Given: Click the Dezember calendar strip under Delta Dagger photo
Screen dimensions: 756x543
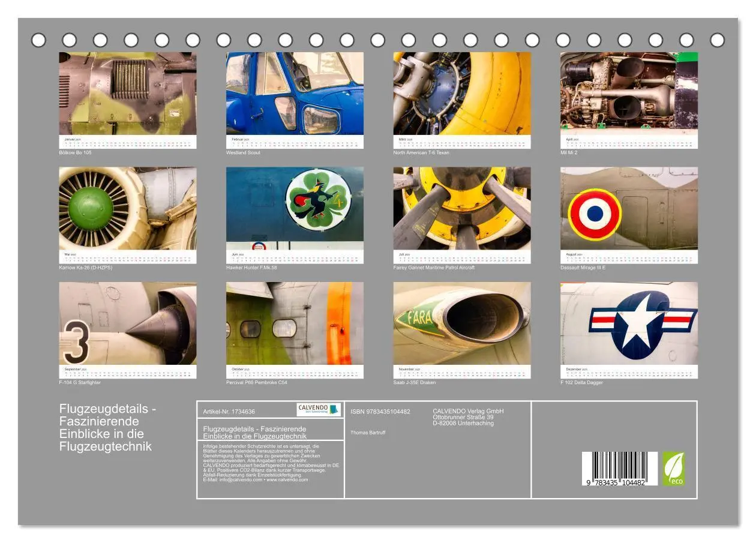Looking at the screenshot, I should [x=629, y=372].
